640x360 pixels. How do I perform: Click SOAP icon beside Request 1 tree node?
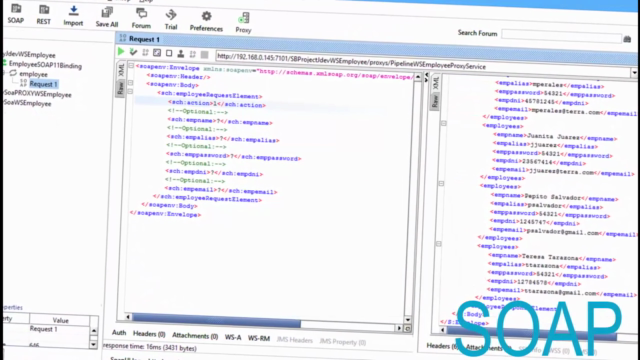pos(23,83)
